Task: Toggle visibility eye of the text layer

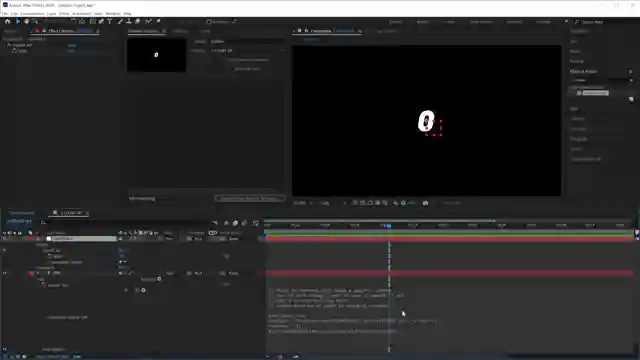Action: coord(4,273)
